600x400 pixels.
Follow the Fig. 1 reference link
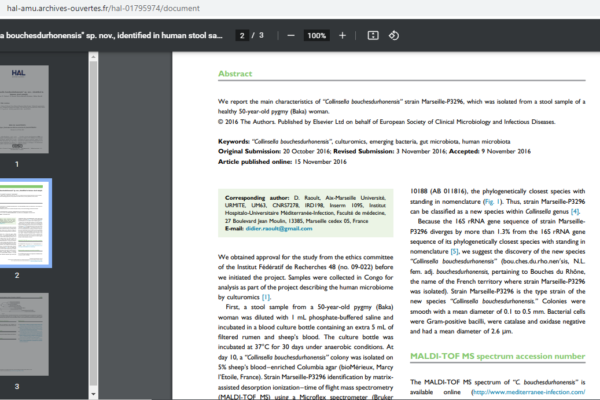pos(492,201)
